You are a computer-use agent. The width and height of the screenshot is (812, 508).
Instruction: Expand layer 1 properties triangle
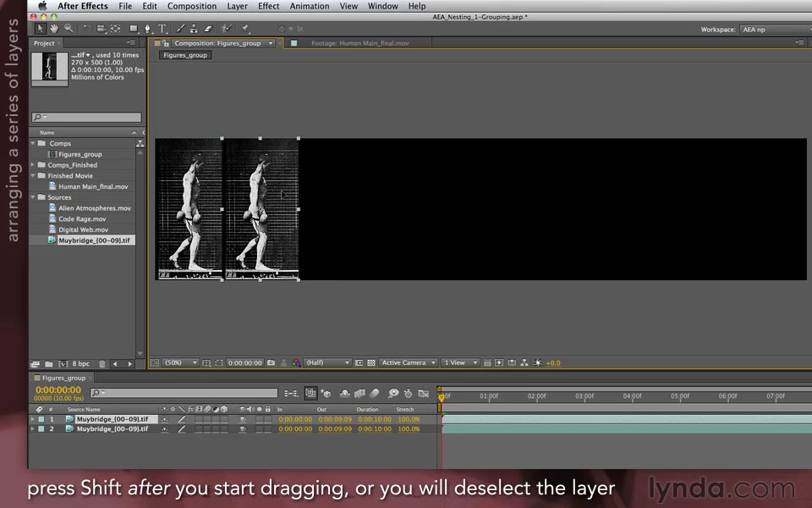[x=33, y=419]
